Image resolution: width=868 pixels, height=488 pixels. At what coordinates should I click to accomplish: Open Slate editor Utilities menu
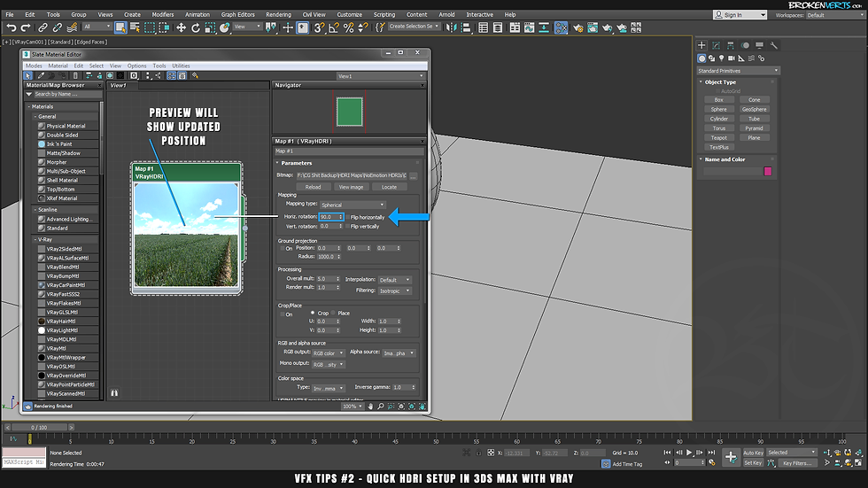pos(181,66)
